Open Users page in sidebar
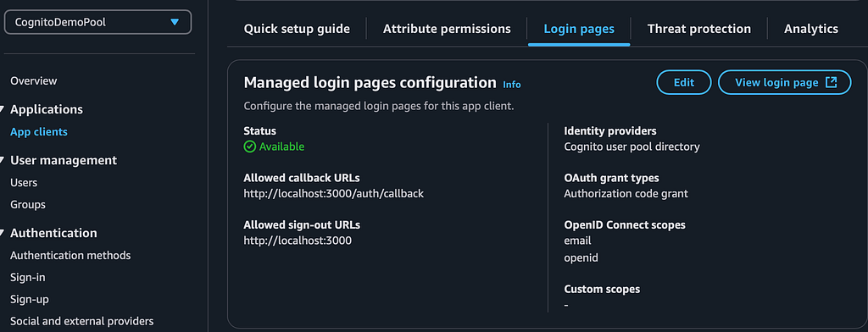 pyautogui.click(x=24, y=182)
